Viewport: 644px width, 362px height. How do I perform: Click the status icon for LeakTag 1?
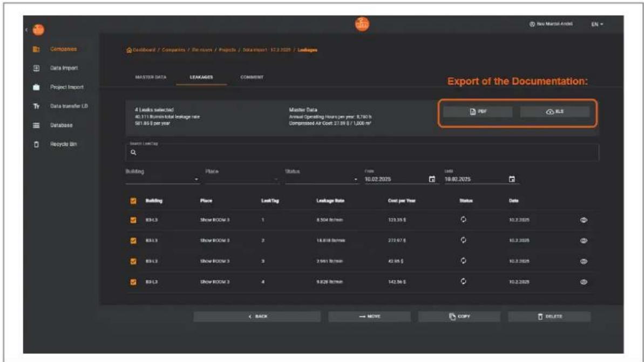(x=463, y=220)
